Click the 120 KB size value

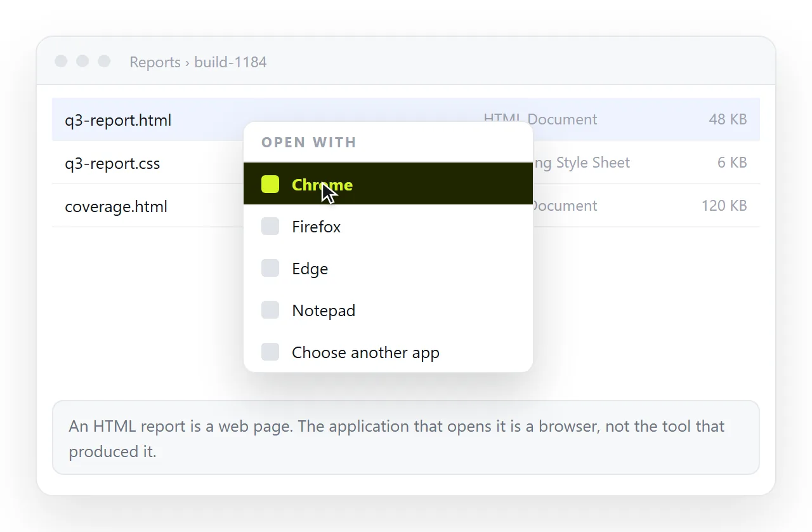click(724, 206)
